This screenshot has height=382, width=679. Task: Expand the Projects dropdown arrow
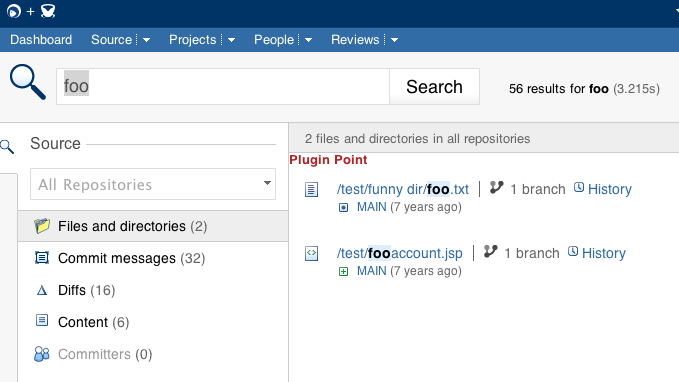tap(231, 40)
